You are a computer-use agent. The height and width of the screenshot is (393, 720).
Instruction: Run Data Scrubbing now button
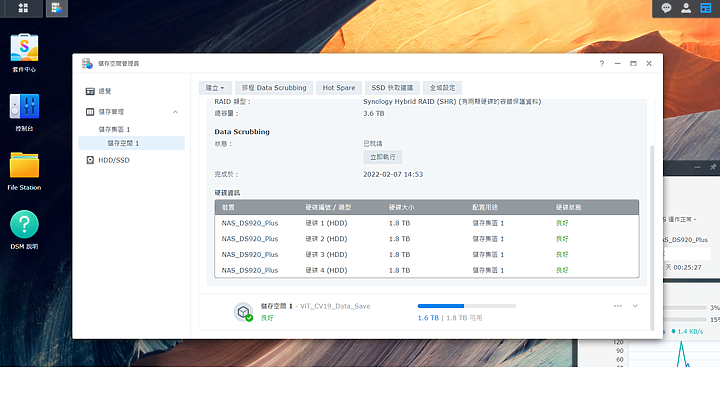[383, 157]
